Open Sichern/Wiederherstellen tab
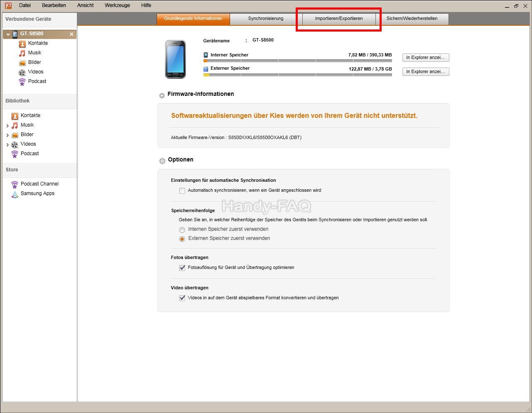This screenshot has width=532, height=413. coord(412,19)
